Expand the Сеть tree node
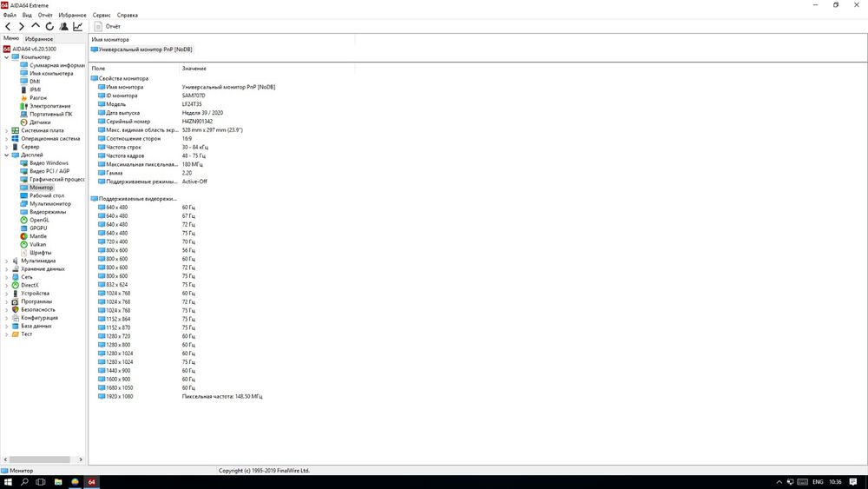The height and width of the screenshot is (489, 868). click(7, 277)
